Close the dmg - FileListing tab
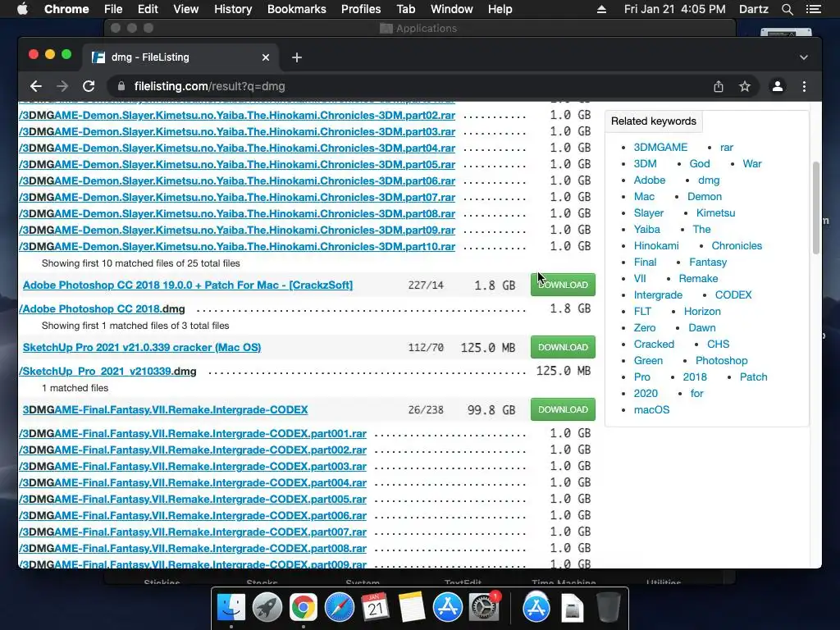Viewport: 840px width, 630px height. pyautogui.click(x=265, y=57)
